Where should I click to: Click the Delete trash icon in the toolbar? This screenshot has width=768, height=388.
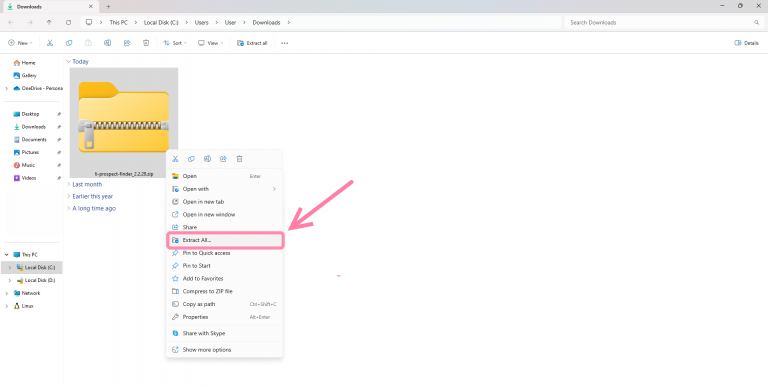146,43
